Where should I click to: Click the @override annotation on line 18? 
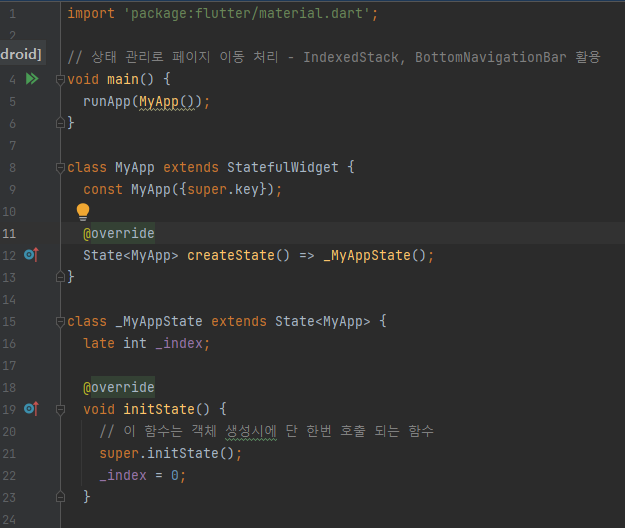119,387
